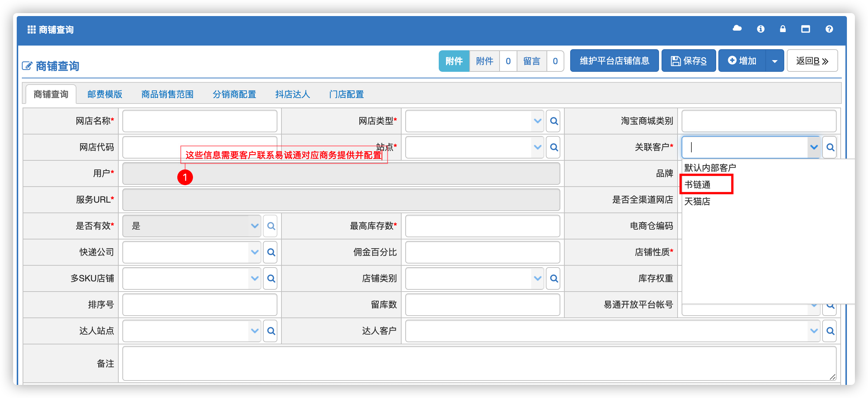The image size is (868, 398).
Task: Open the 达人客户 dropdown
Action: [814, 331]
